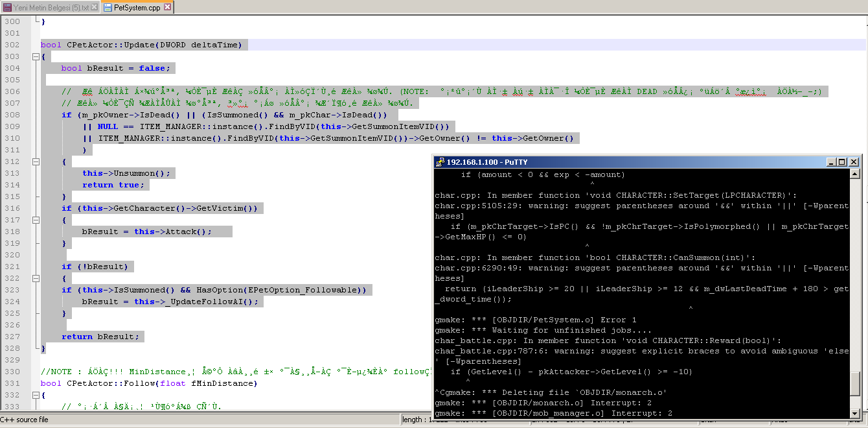Collapse the fold marker at line 303
Viewport: 868px width, 428px height.
[x=36, y=56]
